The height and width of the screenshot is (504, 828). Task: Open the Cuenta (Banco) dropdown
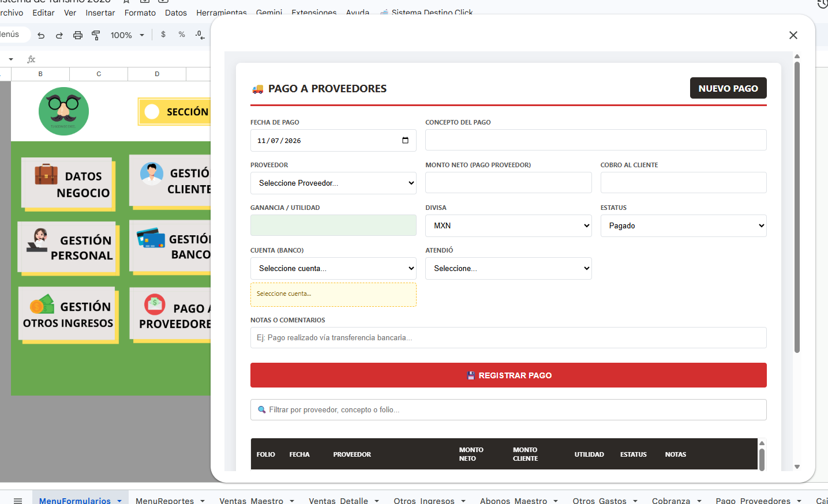click(334, 268)
